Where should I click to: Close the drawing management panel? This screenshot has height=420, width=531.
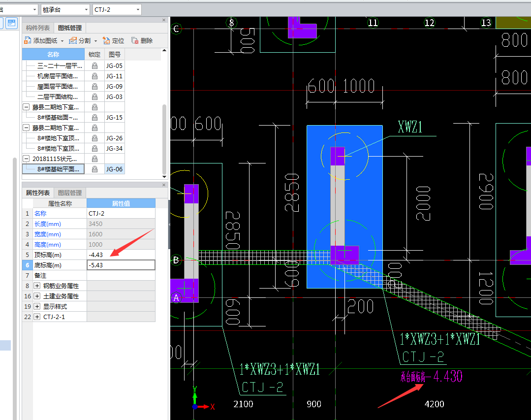point(164,20)
